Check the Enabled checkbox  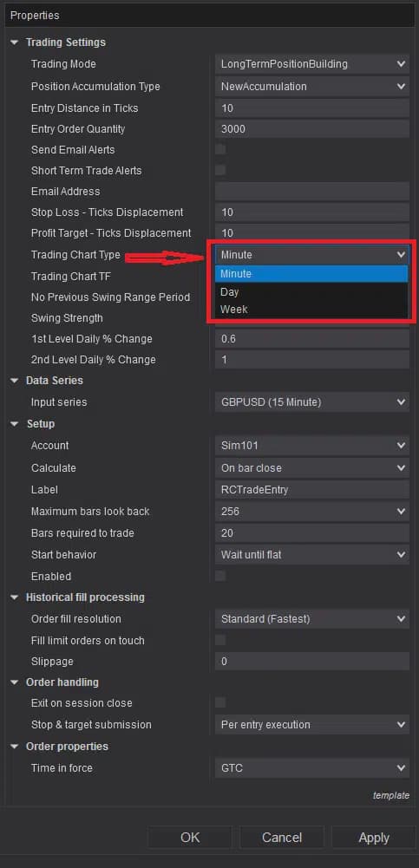click(x=220, y=577)
